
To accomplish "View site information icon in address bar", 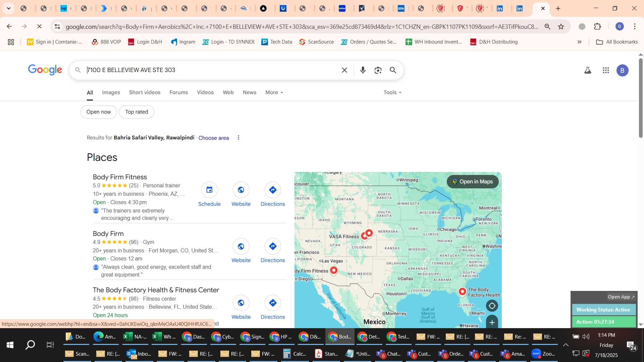I will point(57,26).
